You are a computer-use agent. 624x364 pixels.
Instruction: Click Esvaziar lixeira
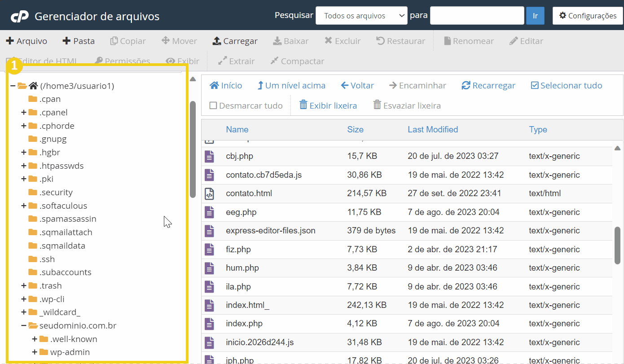407,105
